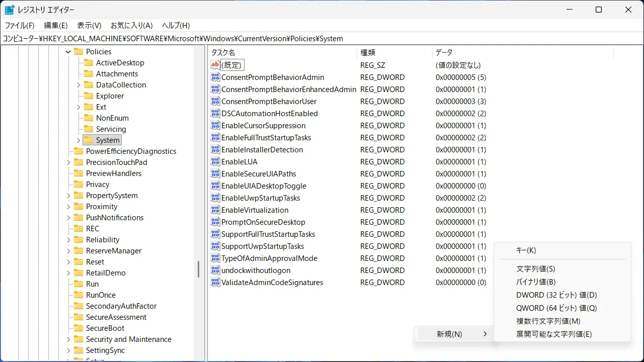Select the SecureBoot key in tree

[105, 328]
